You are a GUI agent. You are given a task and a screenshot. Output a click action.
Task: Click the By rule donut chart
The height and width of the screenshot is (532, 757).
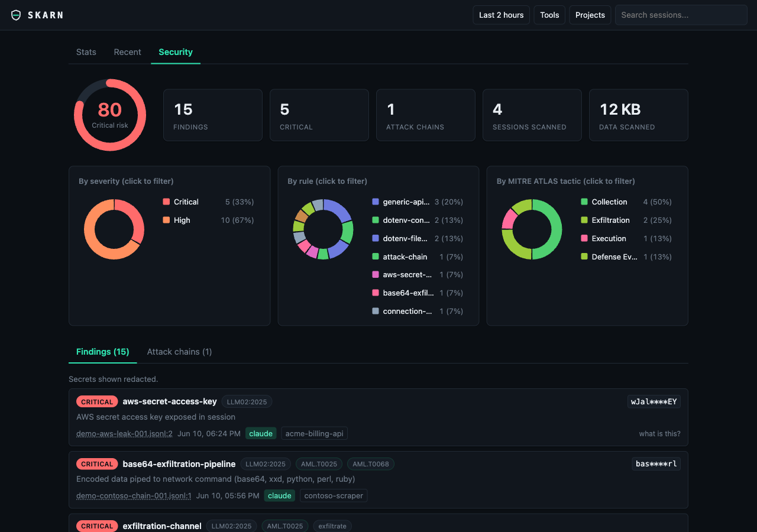coord(323,229)
